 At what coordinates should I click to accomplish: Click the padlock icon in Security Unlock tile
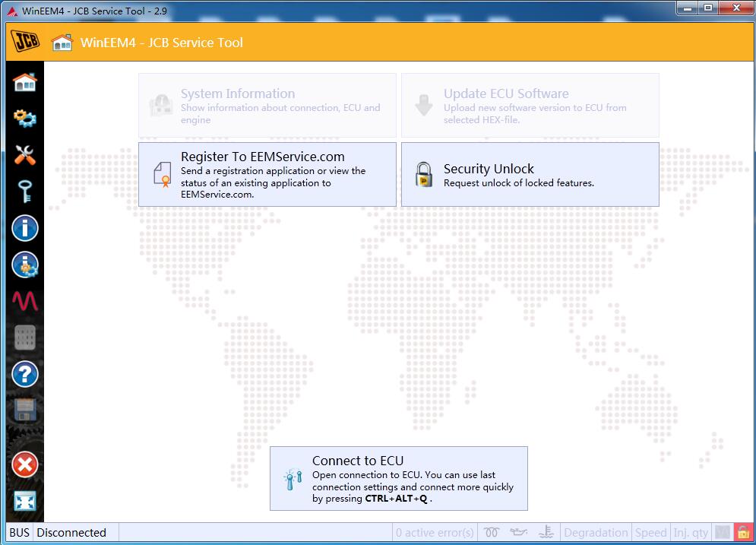tap(424, 175)
